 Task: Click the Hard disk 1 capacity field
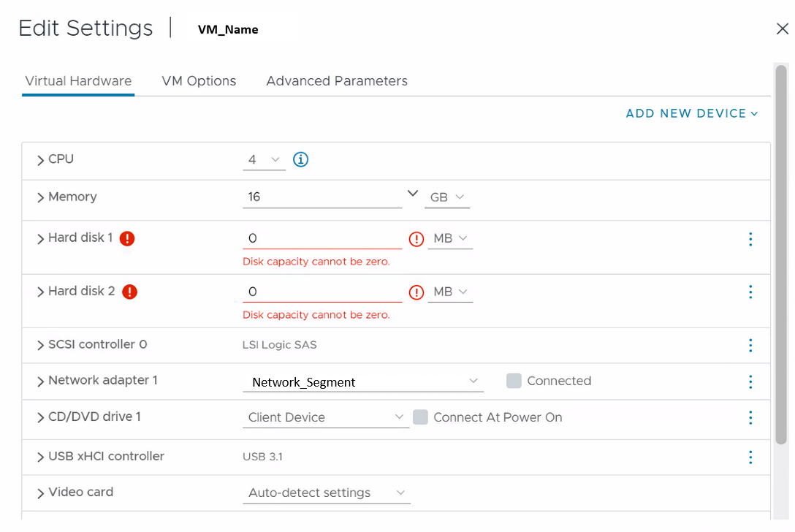[322, 238]
